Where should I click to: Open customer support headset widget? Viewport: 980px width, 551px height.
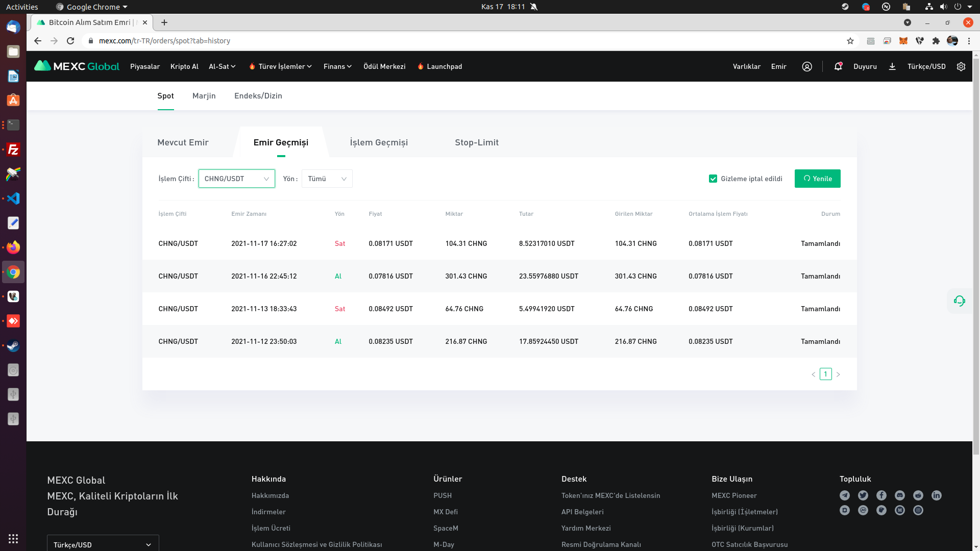pos(959,301)
